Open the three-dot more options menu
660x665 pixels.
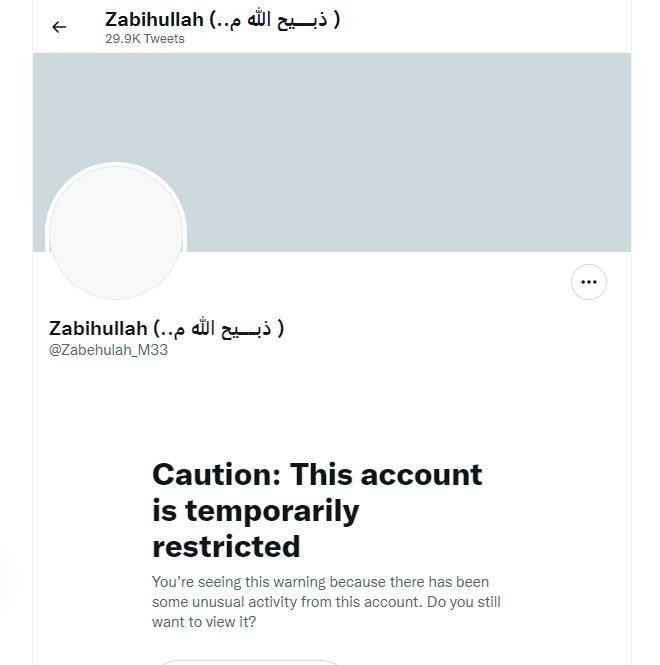(x=588, y=282)
